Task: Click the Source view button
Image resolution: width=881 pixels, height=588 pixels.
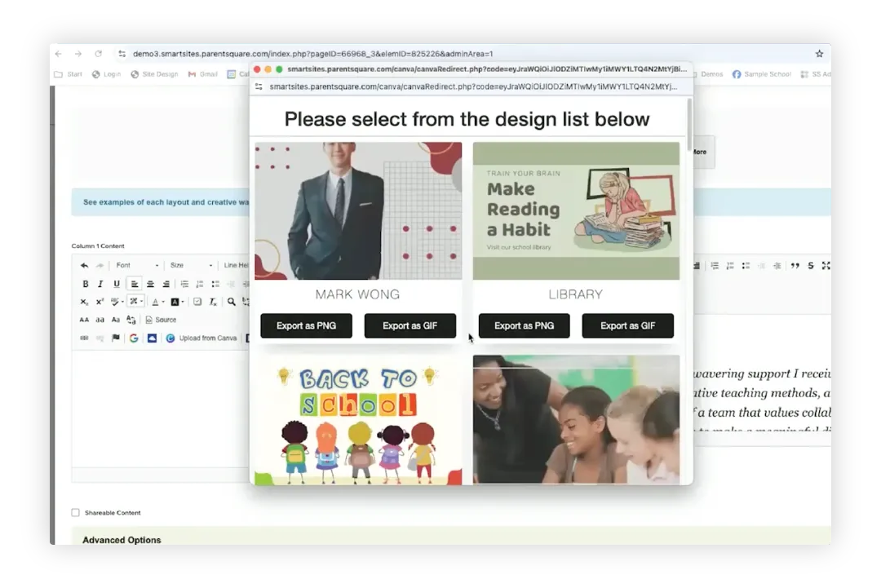Action: [x=161, y=320]
